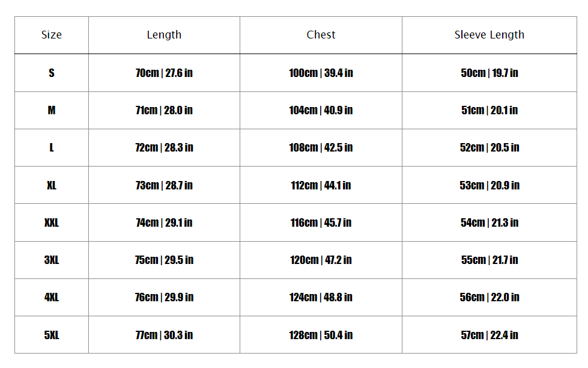The image size is (588, 368).
Task: Select the 3XL size row label
Action: [x=52, y=260]
